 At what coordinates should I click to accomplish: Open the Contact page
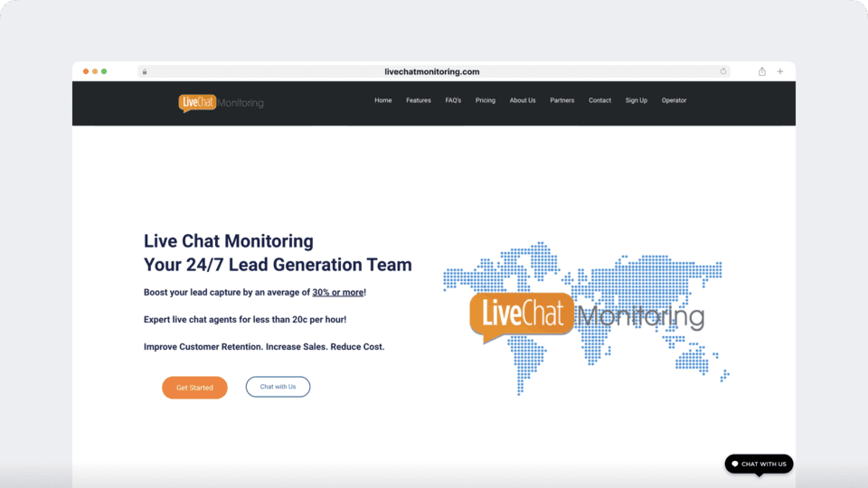(599, 100)
